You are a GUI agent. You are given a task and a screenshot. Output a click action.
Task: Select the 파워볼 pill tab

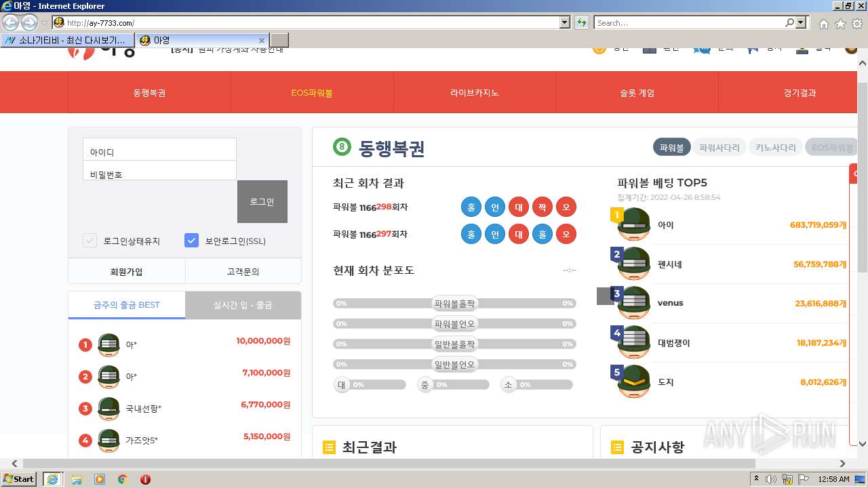(671, 147)
